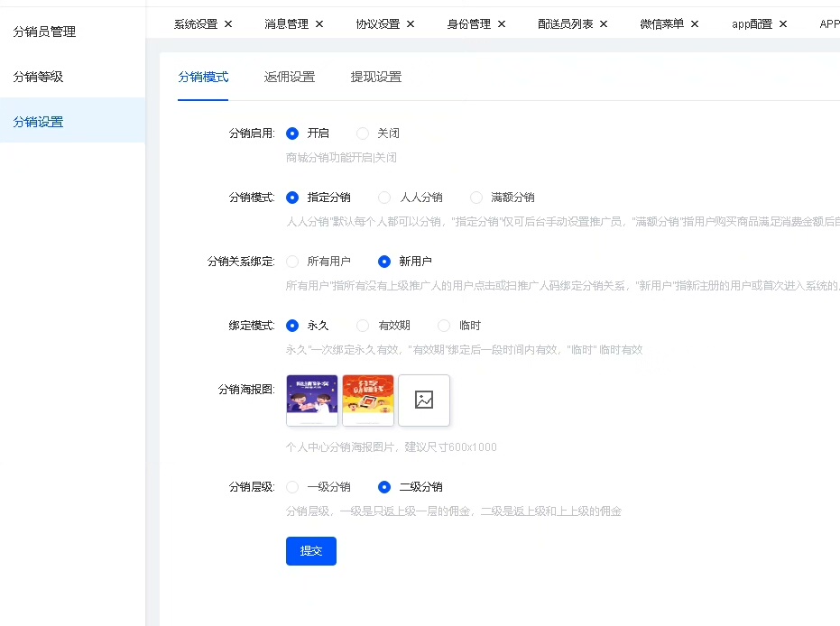Click the purple poster thumbnail
This screenshot has height=626, width=840.
point(312,400)
